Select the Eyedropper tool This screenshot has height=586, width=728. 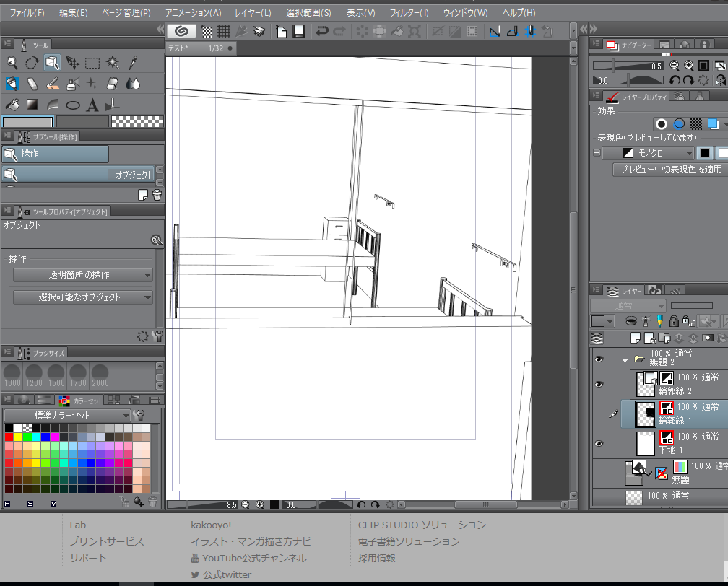(x=133, y=63)
